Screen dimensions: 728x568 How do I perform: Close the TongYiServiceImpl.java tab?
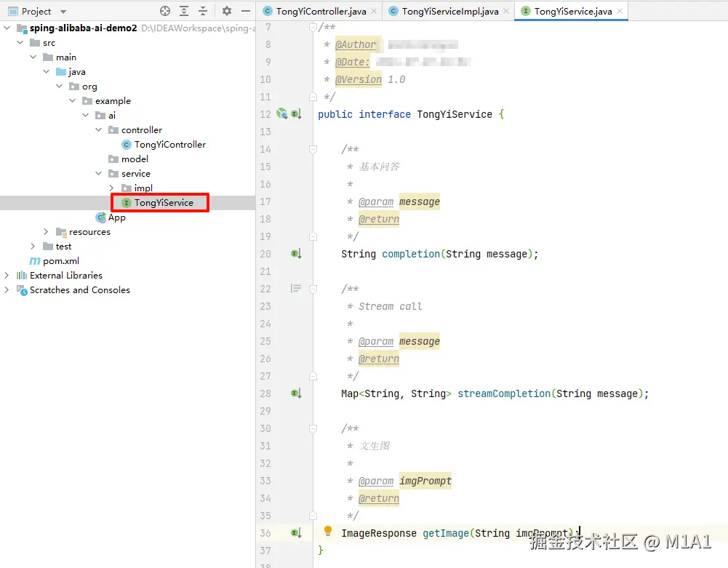pos(506,11)
